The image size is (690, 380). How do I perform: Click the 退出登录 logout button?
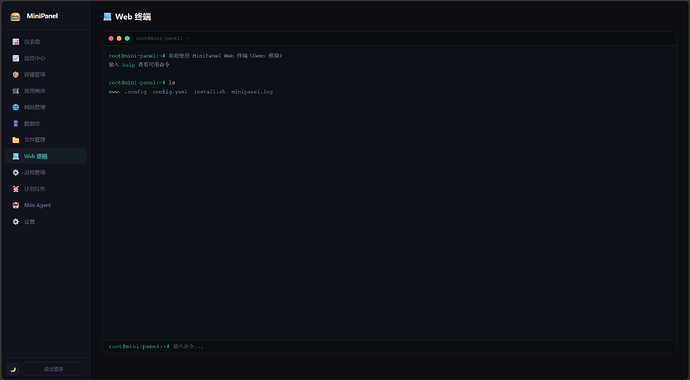pyautogui.click(x=54, y=369)
